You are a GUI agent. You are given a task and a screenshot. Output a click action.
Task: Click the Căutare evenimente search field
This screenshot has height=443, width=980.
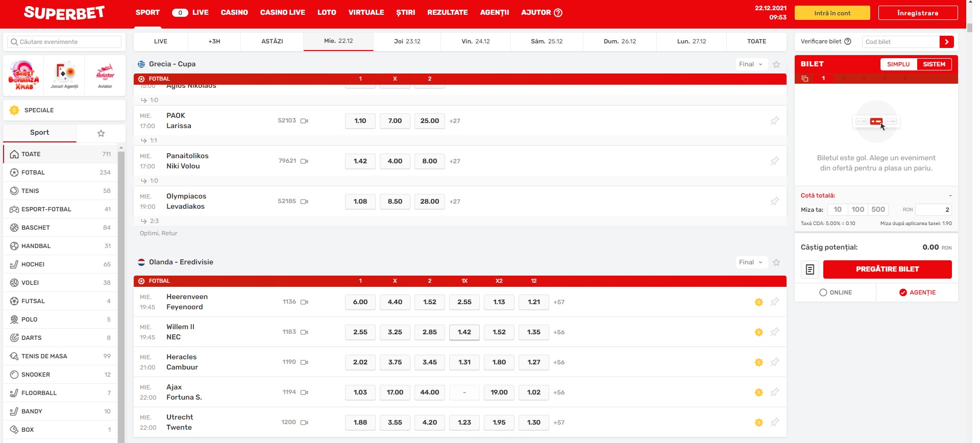coord(64,42)
